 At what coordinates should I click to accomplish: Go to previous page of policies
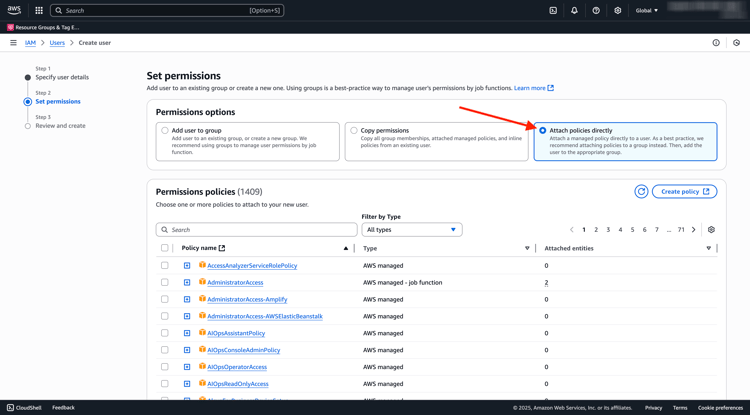point(572,229)
